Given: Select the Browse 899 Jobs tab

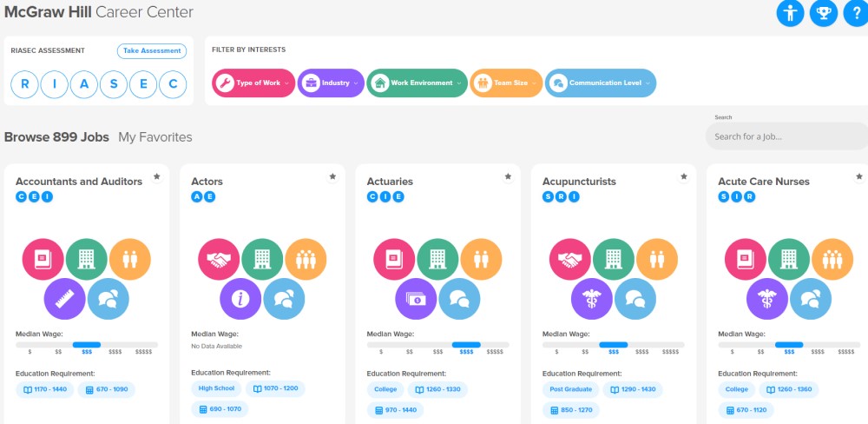Looking at the screenshot, I should coord(56,137).
